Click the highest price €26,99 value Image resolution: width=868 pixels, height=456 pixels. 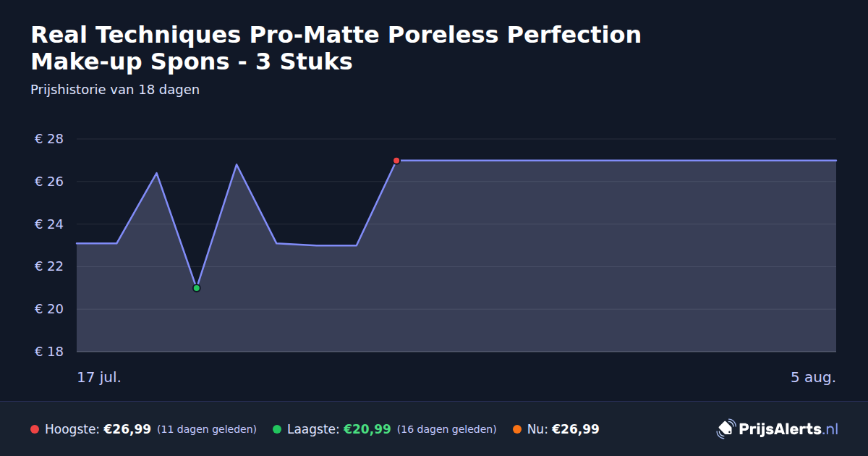click(x=127, y=429)
